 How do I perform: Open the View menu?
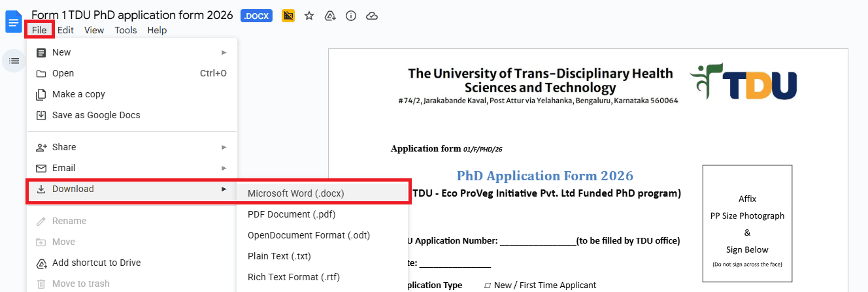[94, 30]
